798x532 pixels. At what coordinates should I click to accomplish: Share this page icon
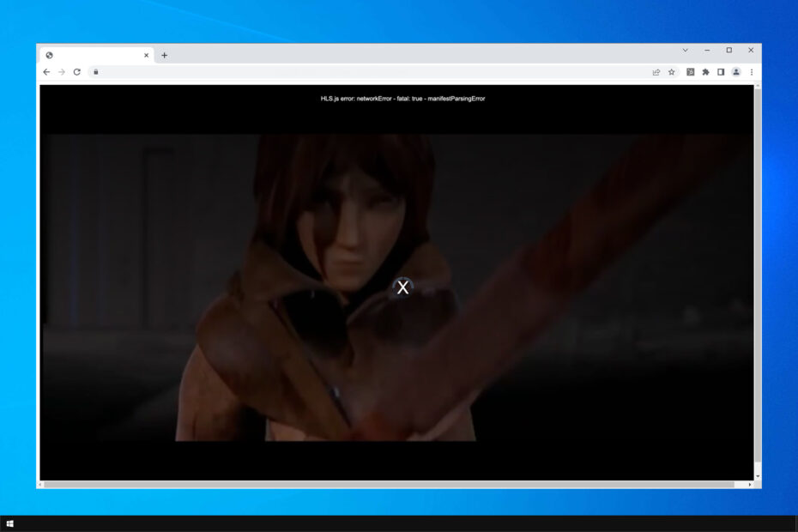[656, 72]
